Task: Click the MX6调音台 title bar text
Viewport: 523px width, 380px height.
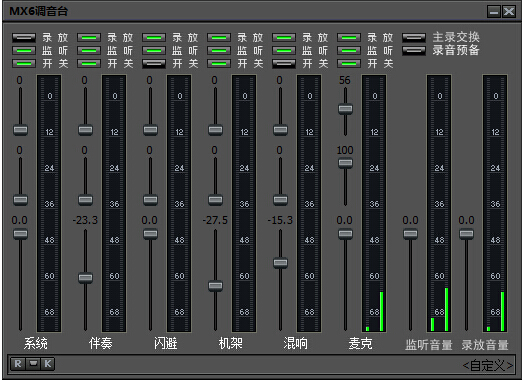Action: [x=39, y=11]
